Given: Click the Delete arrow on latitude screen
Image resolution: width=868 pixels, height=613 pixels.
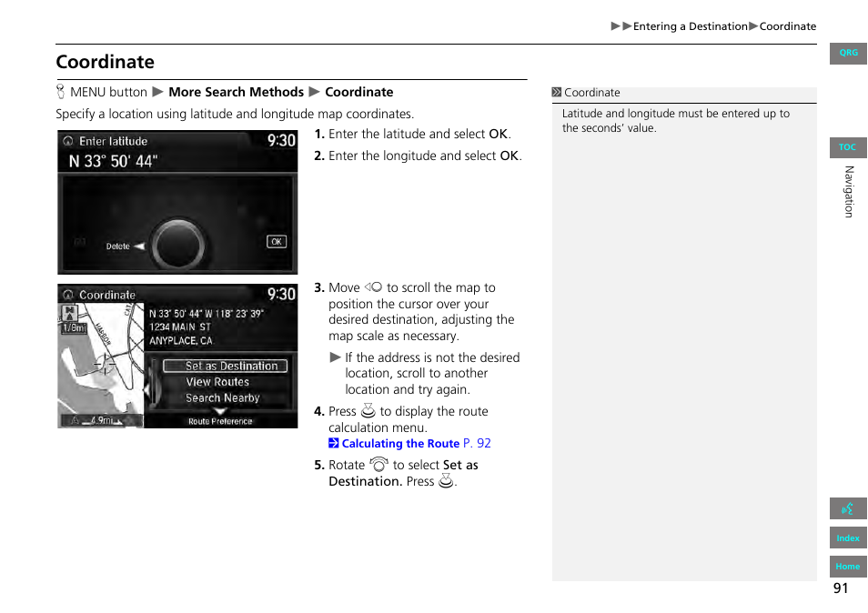Looking at the screenshot, I should [139, 246].
